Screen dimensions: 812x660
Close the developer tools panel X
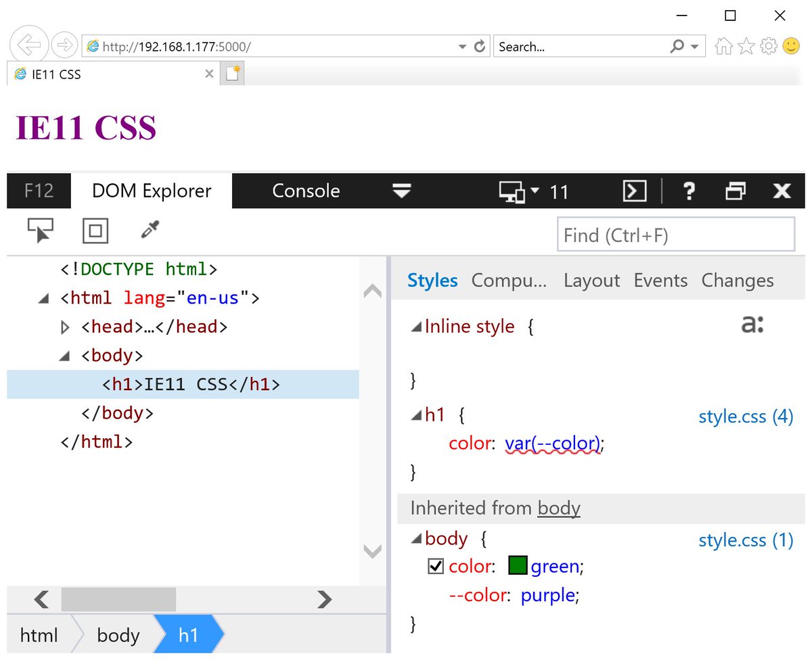[782, 191]
